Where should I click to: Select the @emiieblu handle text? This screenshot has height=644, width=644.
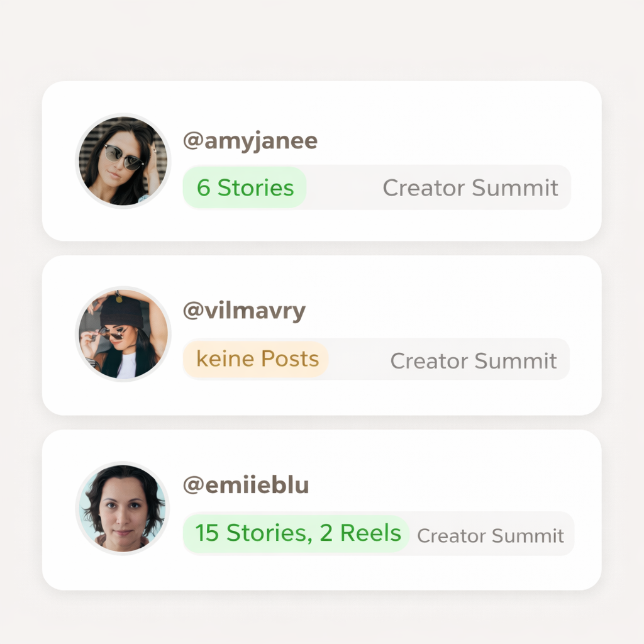[x=246, y=486]
